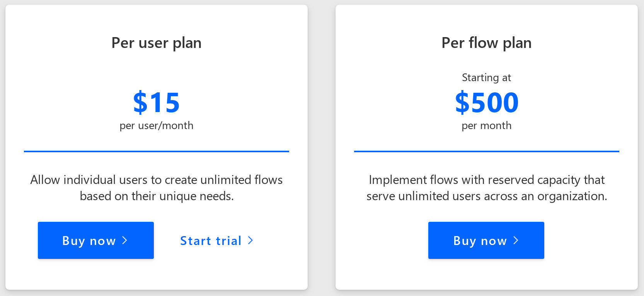Image resolution: width=644 pixels, height=296 pixels.
Task: Click the chevron arrow on Per flow Buy now
Action: pos(516,240)
